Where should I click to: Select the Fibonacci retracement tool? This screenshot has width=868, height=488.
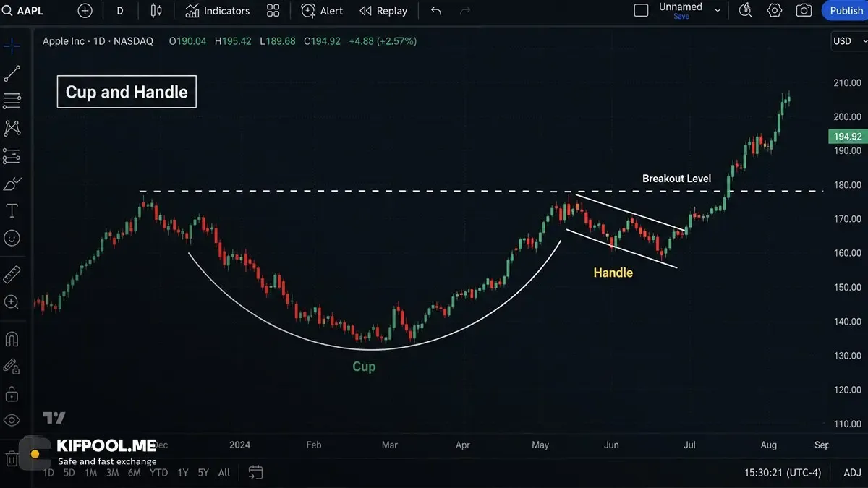[x=12, y=100]
